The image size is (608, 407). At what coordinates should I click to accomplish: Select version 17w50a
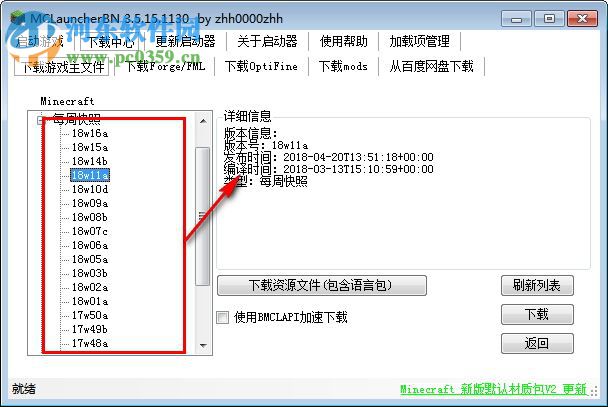(x=90, y=315)
